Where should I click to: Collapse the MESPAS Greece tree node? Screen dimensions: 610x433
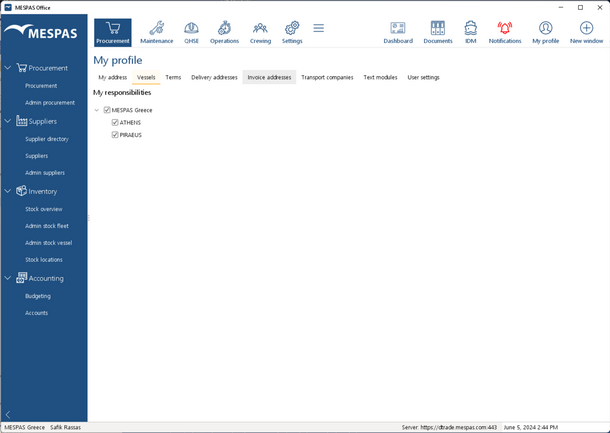pyautogui.click(x=97, y=110)
